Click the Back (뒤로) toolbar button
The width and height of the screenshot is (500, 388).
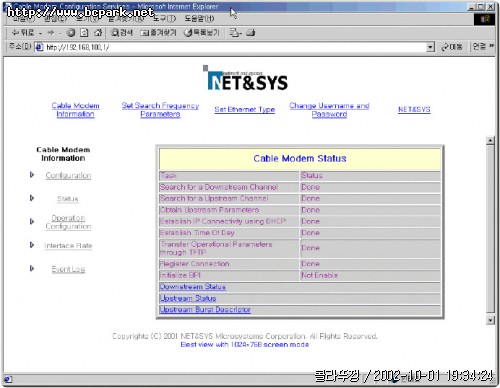[23, 33]
